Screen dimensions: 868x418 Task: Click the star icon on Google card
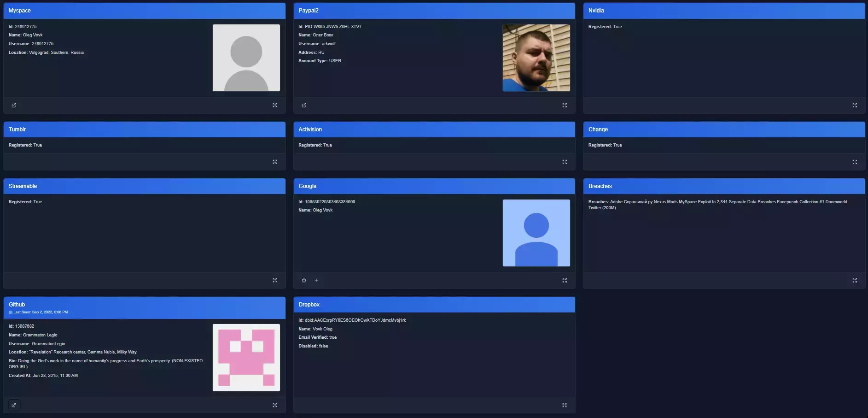coord(304,280)
